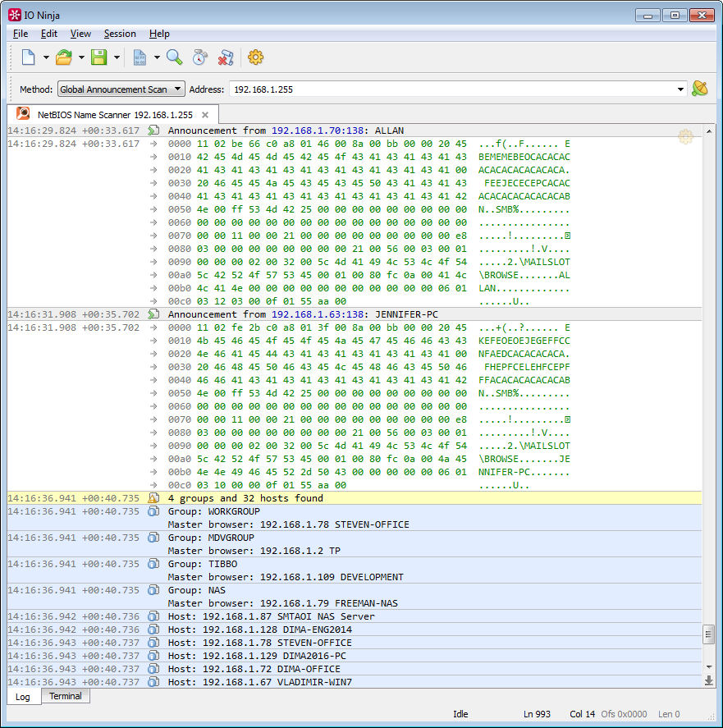This screenshot has width=723, height=728.
Task: Create a new session document
Action: [27, 57]
